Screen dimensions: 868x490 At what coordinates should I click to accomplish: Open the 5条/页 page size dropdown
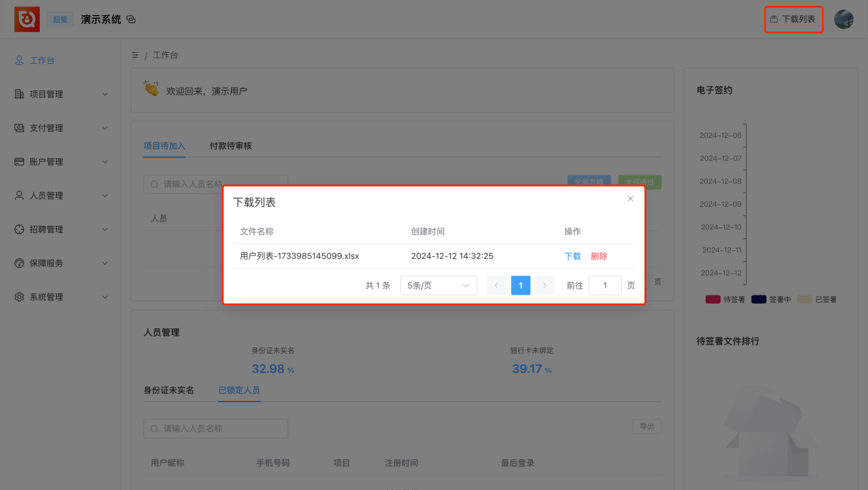pos(438,285)
